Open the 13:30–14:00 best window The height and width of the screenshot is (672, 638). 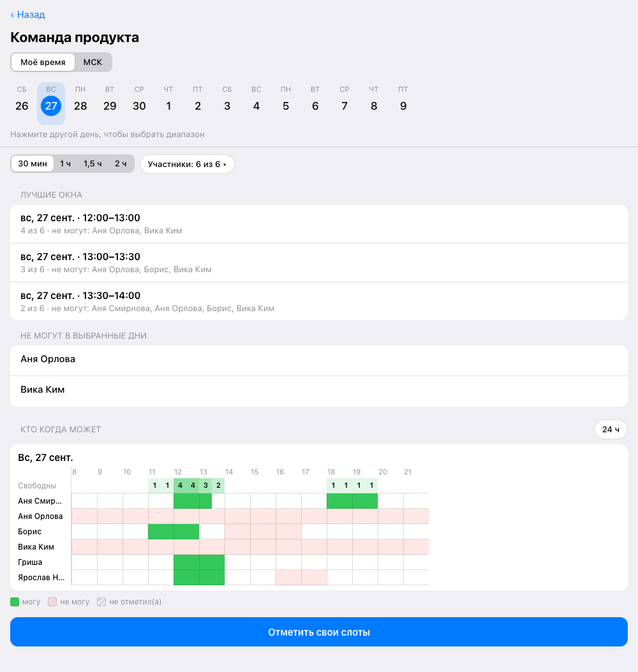point(319,302)
